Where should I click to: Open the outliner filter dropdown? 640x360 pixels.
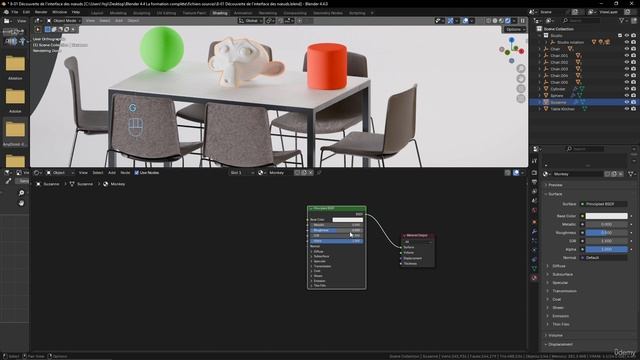point(624,20)
